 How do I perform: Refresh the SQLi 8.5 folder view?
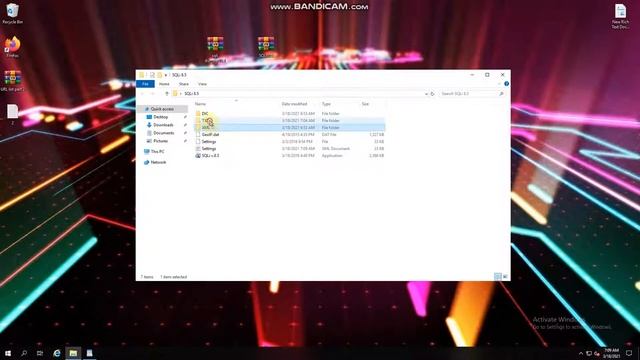click(432, 93)
